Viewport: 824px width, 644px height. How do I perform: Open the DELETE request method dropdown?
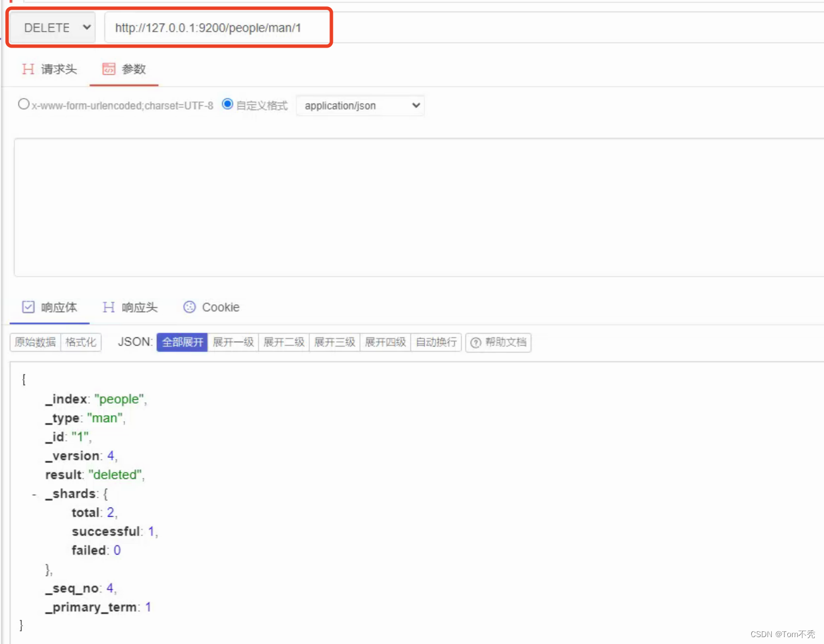point(53,28)
